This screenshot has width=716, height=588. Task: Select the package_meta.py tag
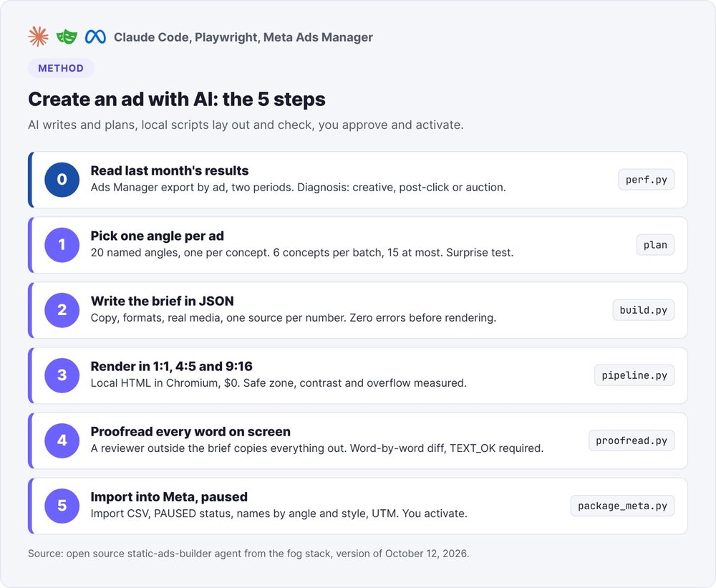pos(622,506)
